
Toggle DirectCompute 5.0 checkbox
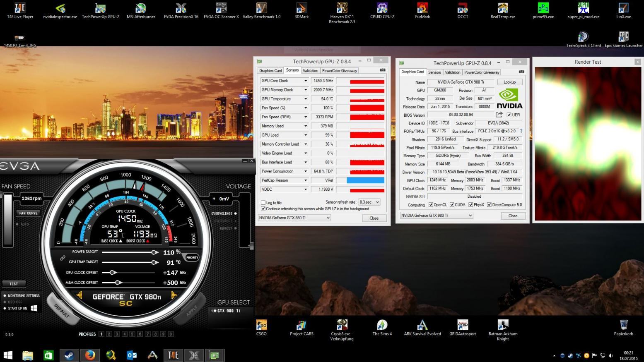click(490, 205)
